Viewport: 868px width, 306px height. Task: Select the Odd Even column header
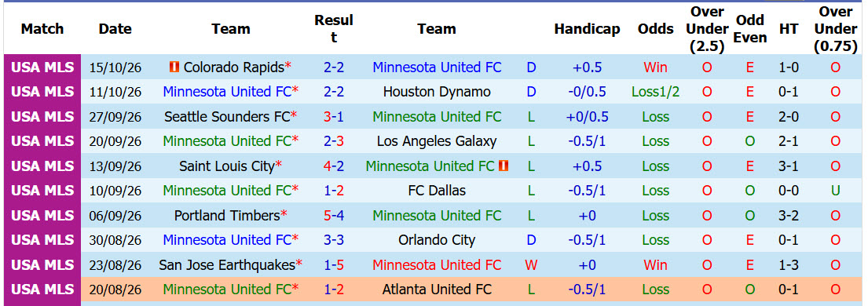click(751, 29)
